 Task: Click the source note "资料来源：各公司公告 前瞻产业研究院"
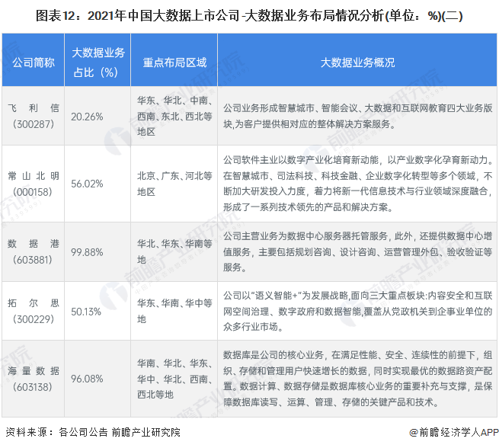[93, 432]
